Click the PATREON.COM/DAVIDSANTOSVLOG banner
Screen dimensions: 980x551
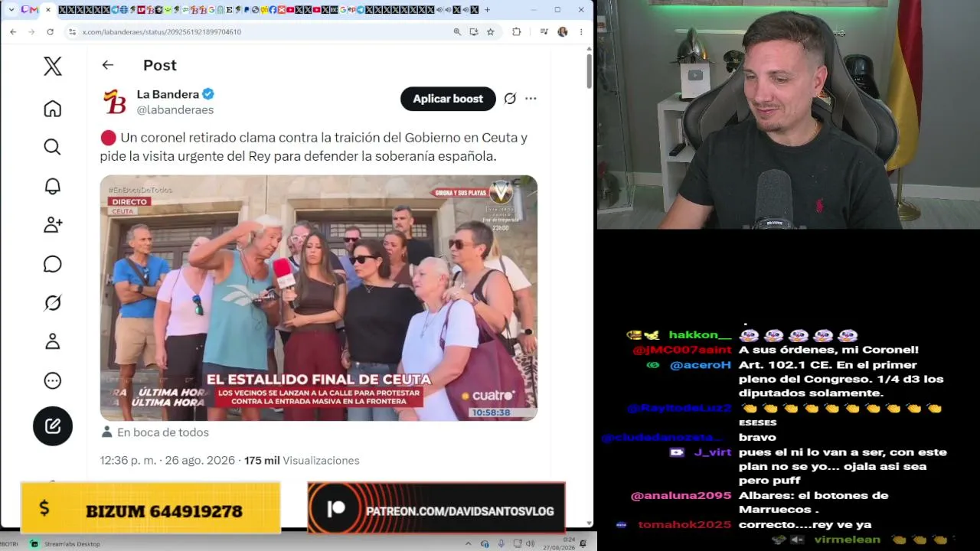coord(436,508)
